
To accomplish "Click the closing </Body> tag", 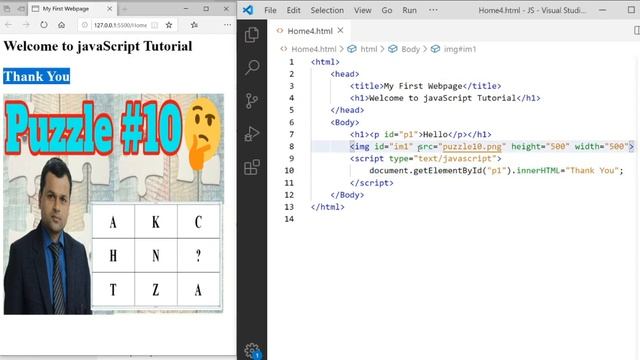I will [x=347, y=195].
